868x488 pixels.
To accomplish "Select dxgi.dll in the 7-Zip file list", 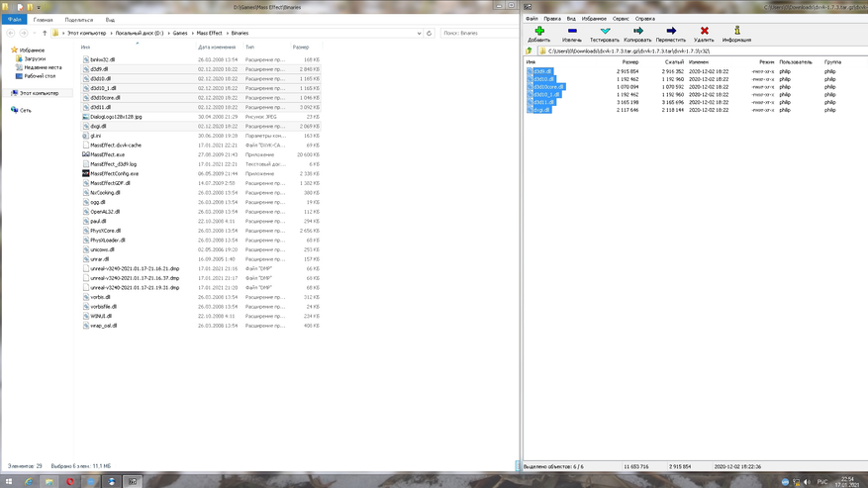I will point(541,110).
